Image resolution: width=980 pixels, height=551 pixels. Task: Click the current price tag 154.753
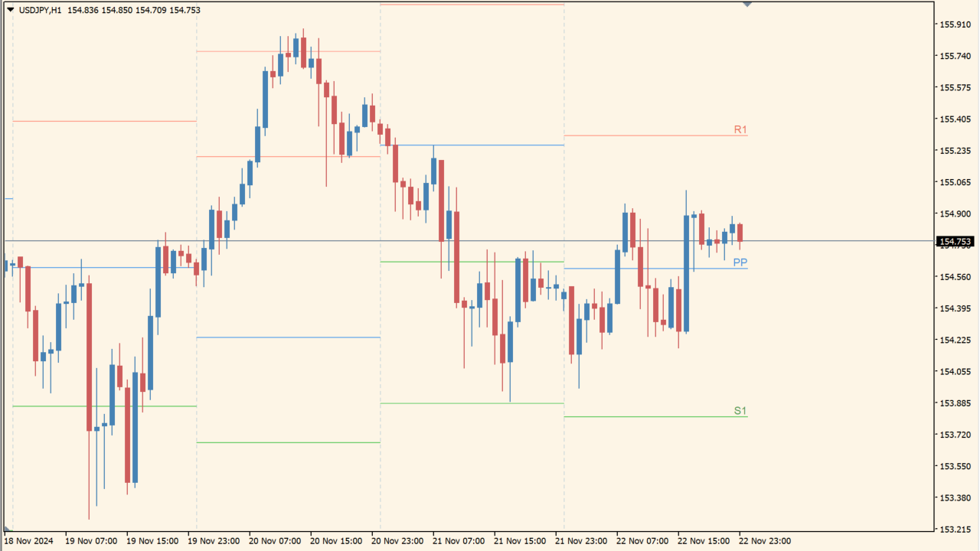point(955,242)
